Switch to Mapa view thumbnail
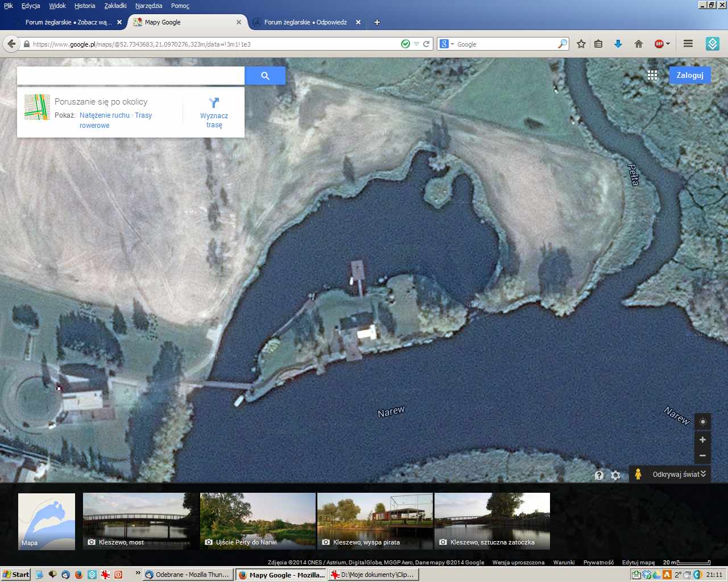Image resolution: width=728 pixels, height=582 pixels. [47, 521]
